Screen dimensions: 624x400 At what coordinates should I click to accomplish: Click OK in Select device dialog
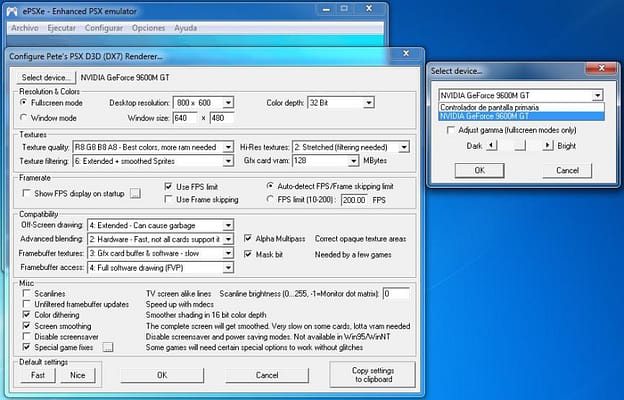[x=480, y=170]
